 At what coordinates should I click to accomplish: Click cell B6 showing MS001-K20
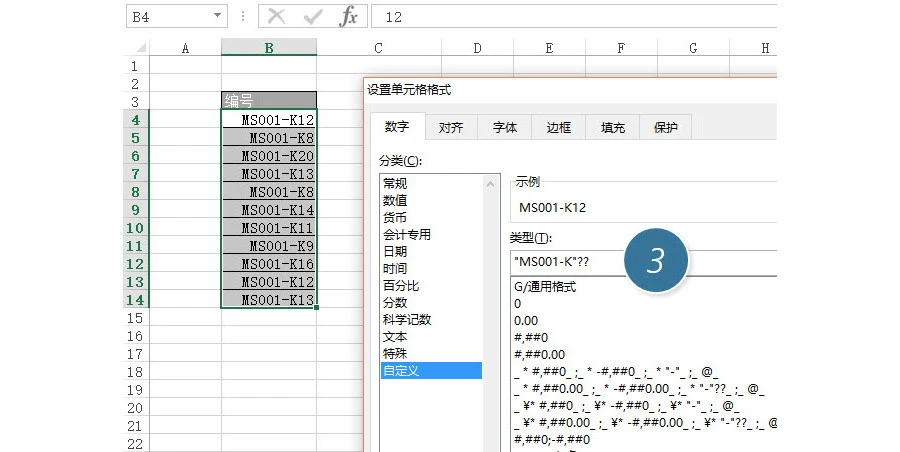point(269,156)
